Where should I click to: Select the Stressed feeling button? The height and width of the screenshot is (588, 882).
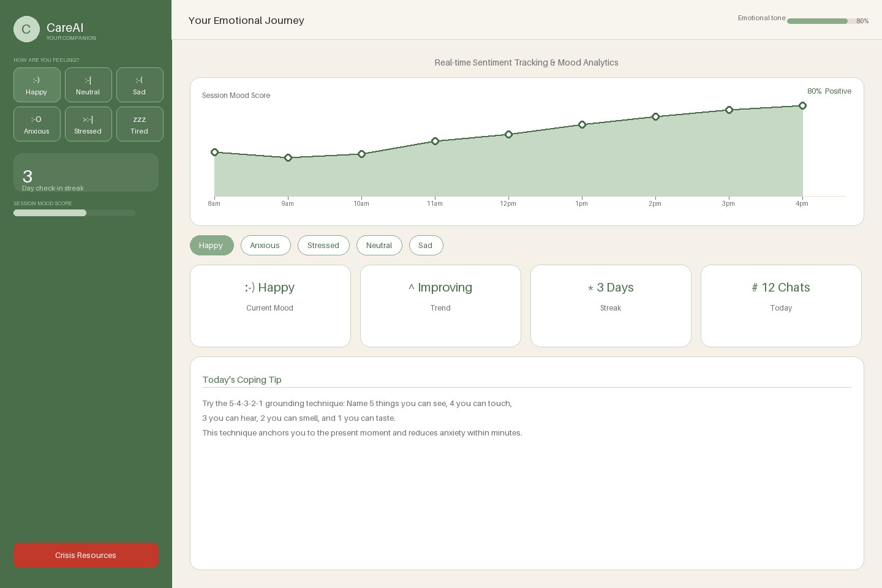tap(88, 124)
